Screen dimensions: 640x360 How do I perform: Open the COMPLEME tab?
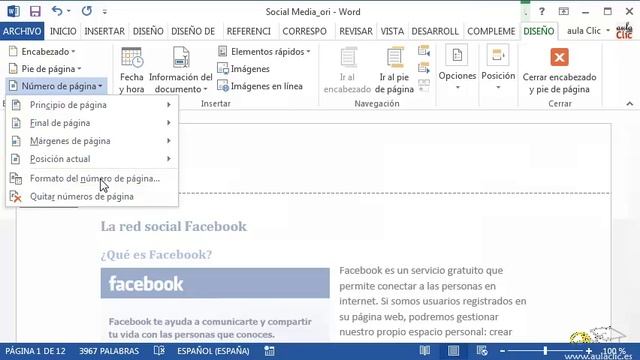(491, 31)
